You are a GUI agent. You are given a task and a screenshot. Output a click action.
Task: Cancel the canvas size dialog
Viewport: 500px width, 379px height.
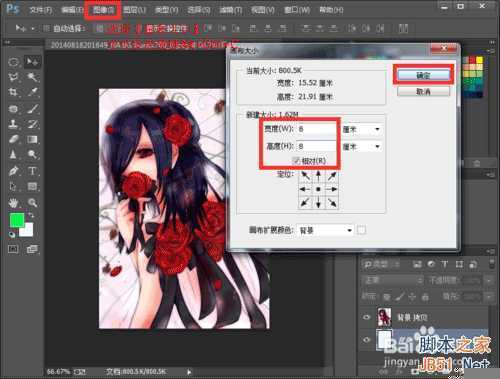click(423, 91)
